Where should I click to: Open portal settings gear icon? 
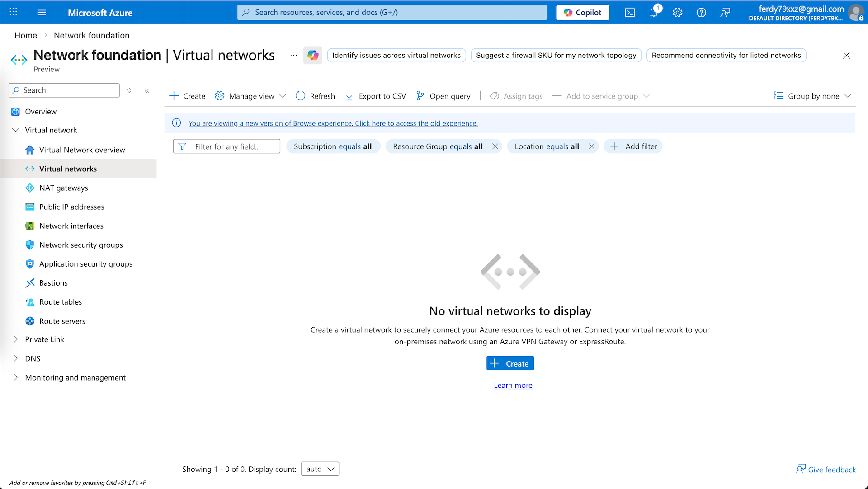(677, 13)
